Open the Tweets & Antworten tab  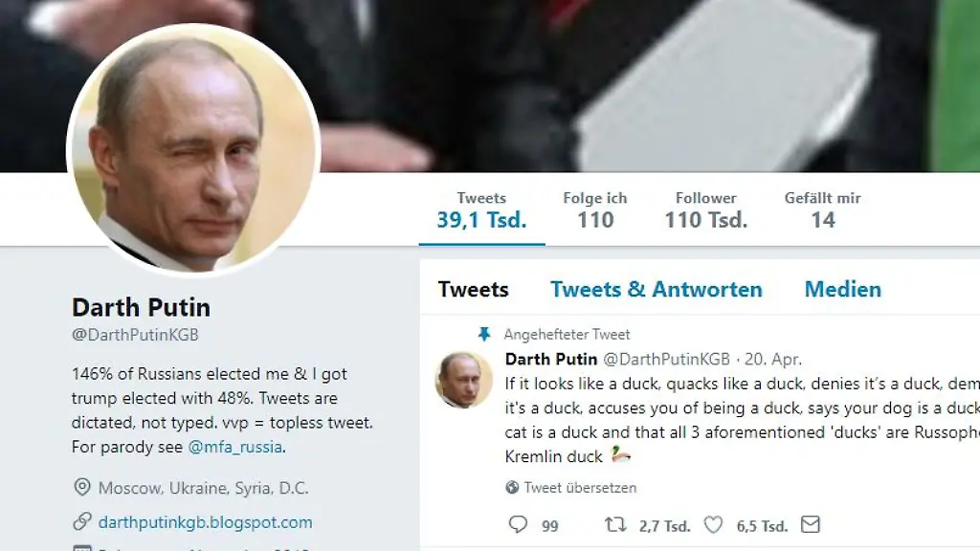pos(657,289)
